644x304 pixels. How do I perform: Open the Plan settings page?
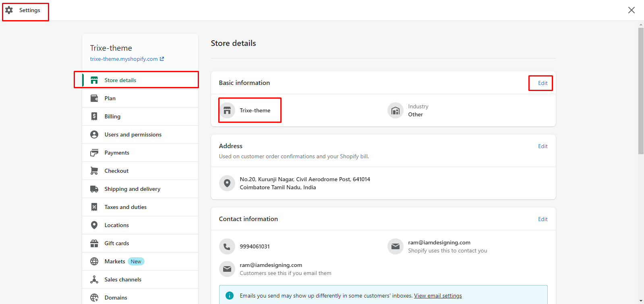point(140,98)
